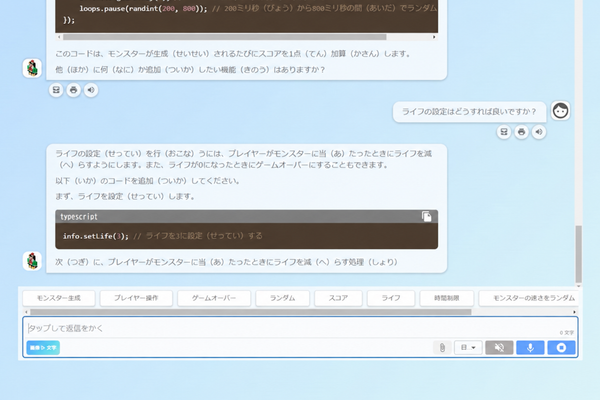Select the ゲームオーバー suggestion chip
Image resolution: width=600 pixels, height=400 pixels.
pos(214,298)
